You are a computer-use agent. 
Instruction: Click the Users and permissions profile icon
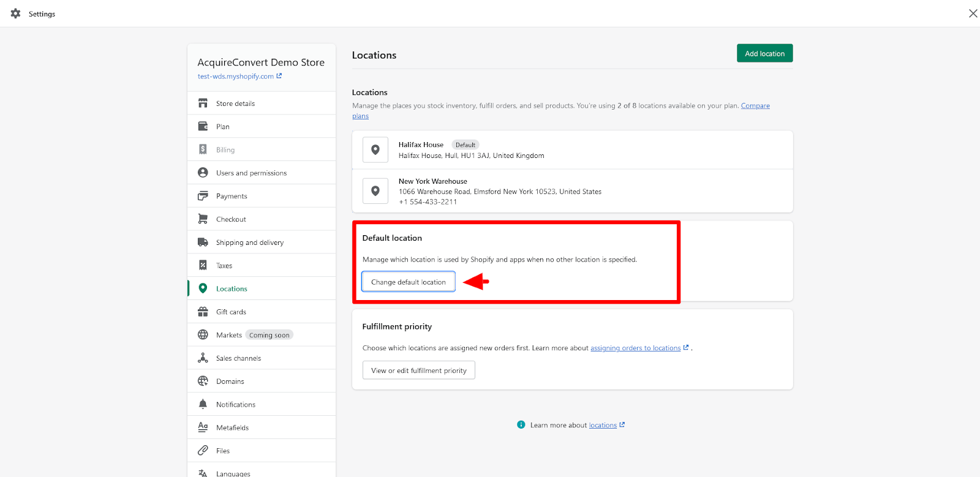[x=203, y=173]
